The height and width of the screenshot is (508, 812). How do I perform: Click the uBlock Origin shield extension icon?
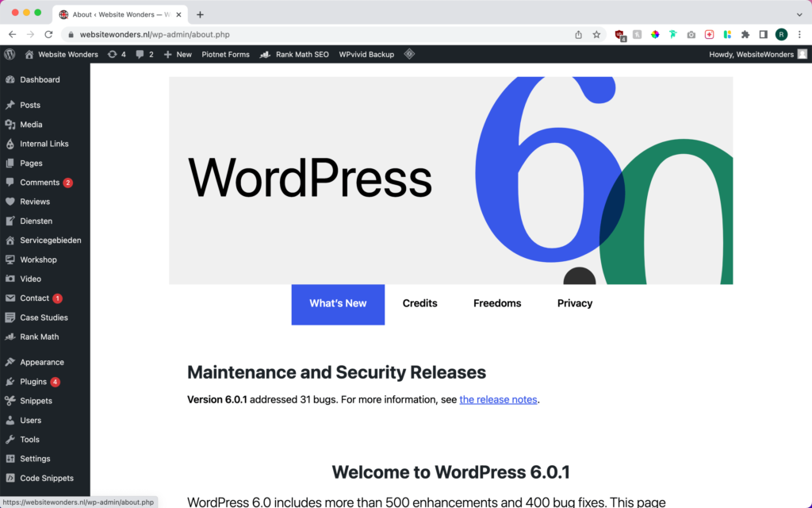click(x=619, y=34)
